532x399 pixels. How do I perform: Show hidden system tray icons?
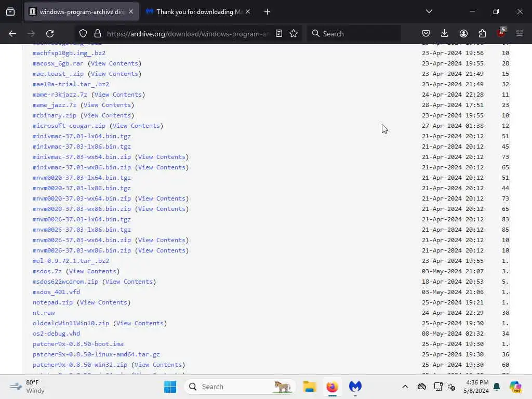(405, 387)
